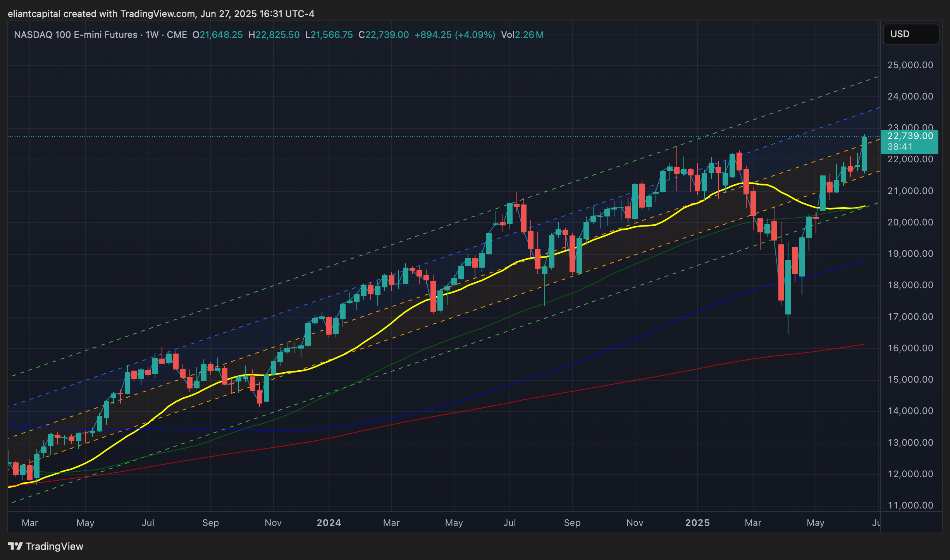This screenshot has width=950, height=560.
Task: Click the +894.25 (+4.09%) change value
Action: point(454,35)
